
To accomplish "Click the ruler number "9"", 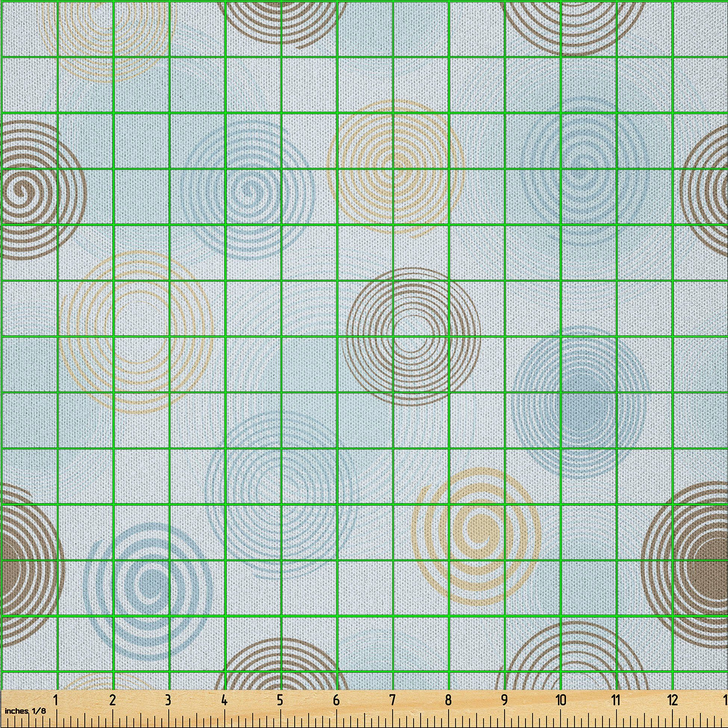I will click(504, 700).
